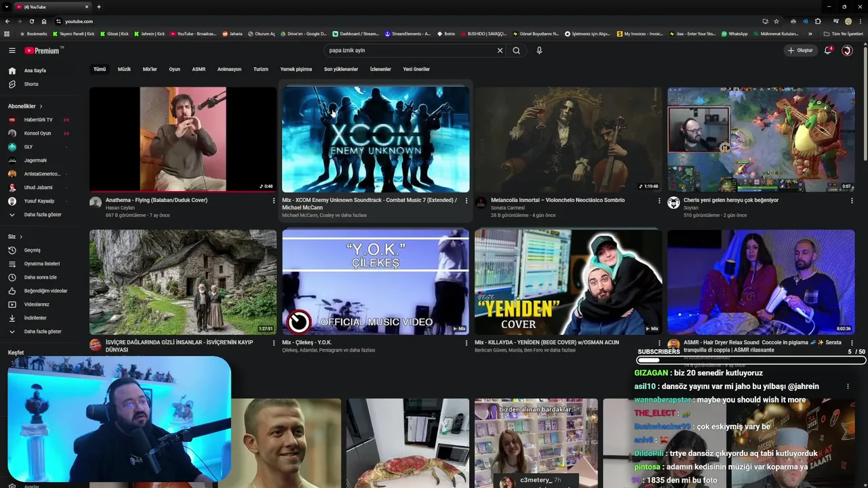Open Daha sonra izle list

(x=41, y=277)
